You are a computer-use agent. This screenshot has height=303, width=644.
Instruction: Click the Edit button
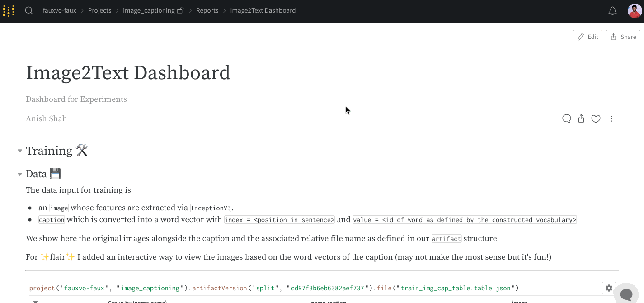(x=588, y=37)
